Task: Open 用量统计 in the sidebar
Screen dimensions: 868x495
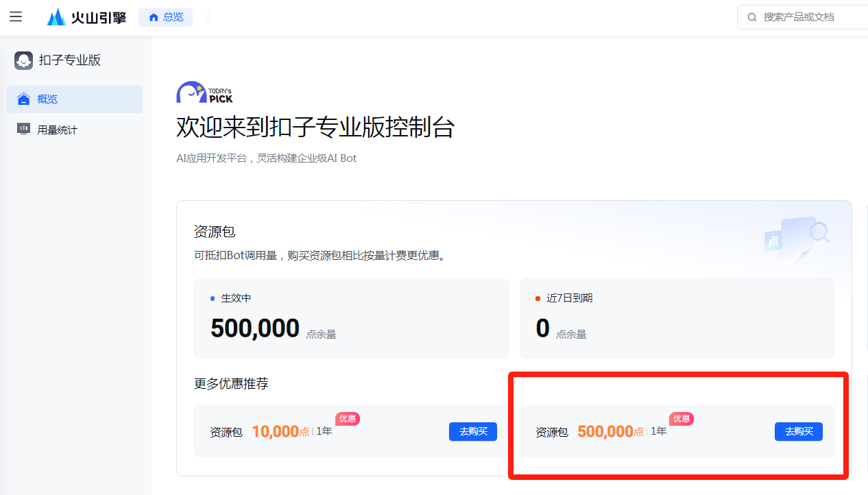Action: pyautogui.click(x=75, y=130)
